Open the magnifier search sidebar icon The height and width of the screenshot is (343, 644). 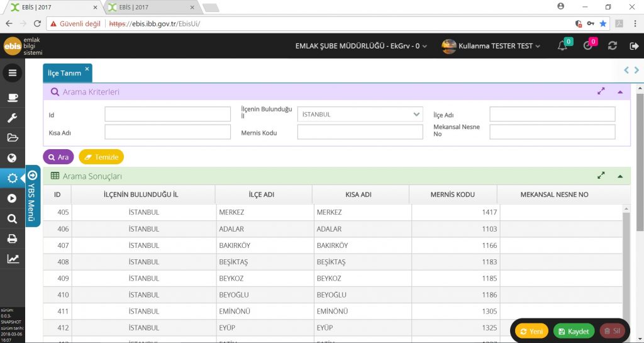click(x=13, y=218)
